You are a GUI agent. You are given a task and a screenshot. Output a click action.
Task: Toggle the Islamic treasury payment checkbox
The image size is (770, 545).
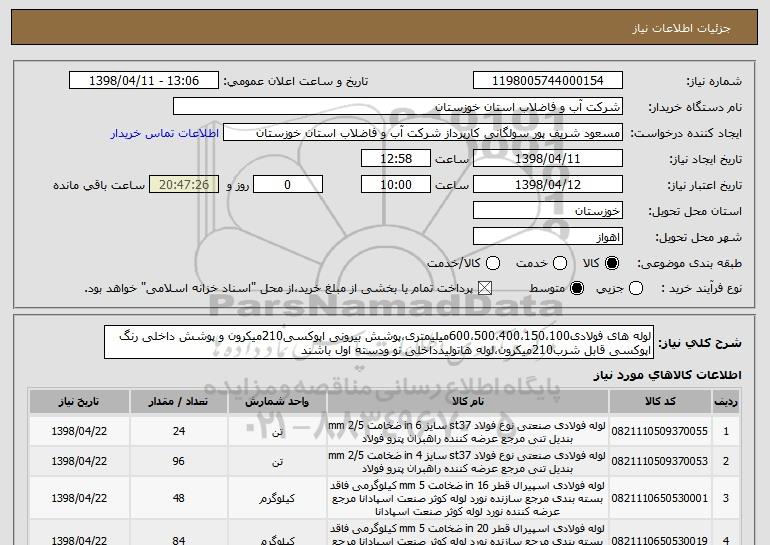click(485, 288)
